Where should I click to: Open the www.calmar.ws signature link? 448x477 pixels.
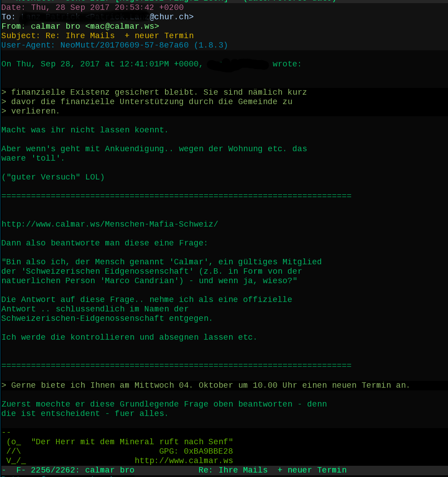[184, 460]
